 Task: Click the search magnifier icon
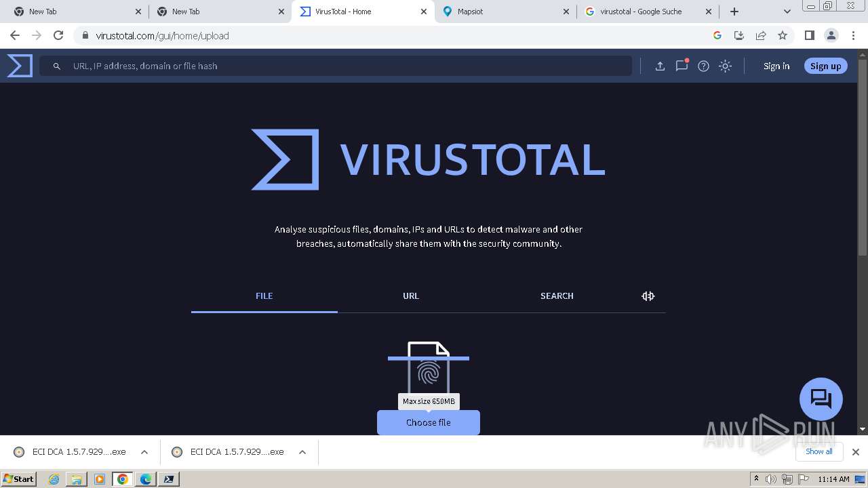[x=57, y=66]
